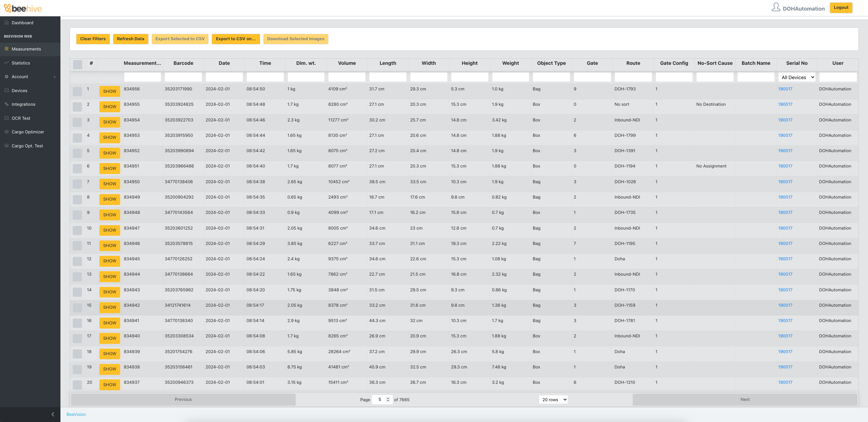The height and width of the screenshot is (422, 868).
Task: Click the OCR Test icon in sidebar
Action: coord(6,118)
